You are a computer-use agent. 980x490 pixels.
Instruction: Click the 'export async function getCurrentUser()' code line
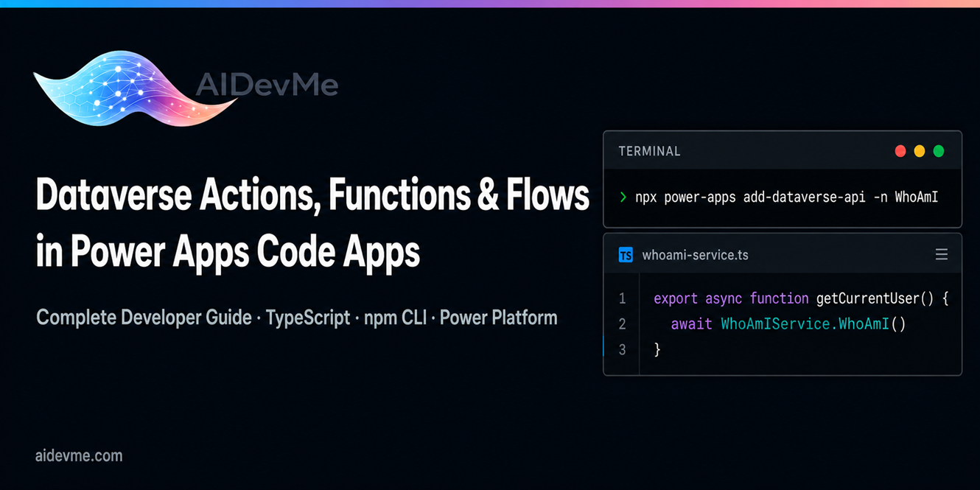[801, 298]
